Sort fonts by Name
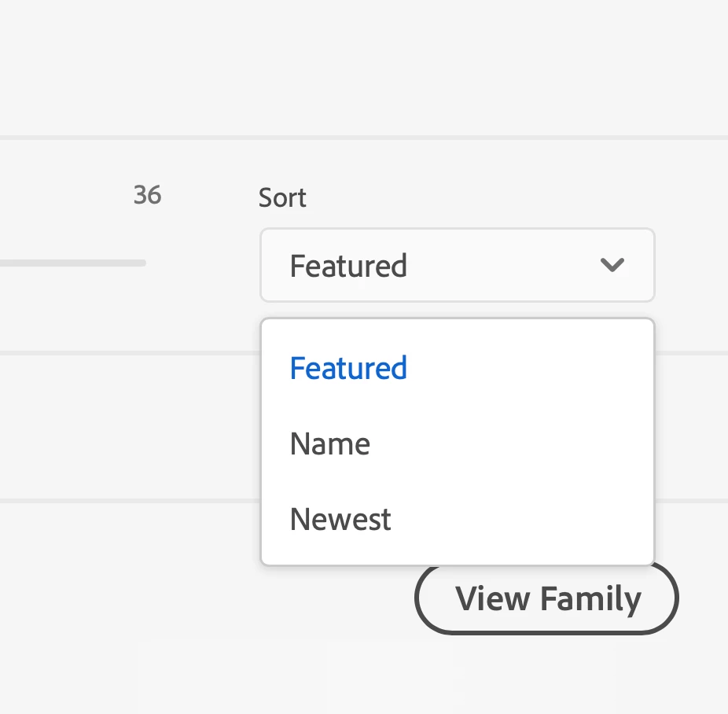 (330, 444)
